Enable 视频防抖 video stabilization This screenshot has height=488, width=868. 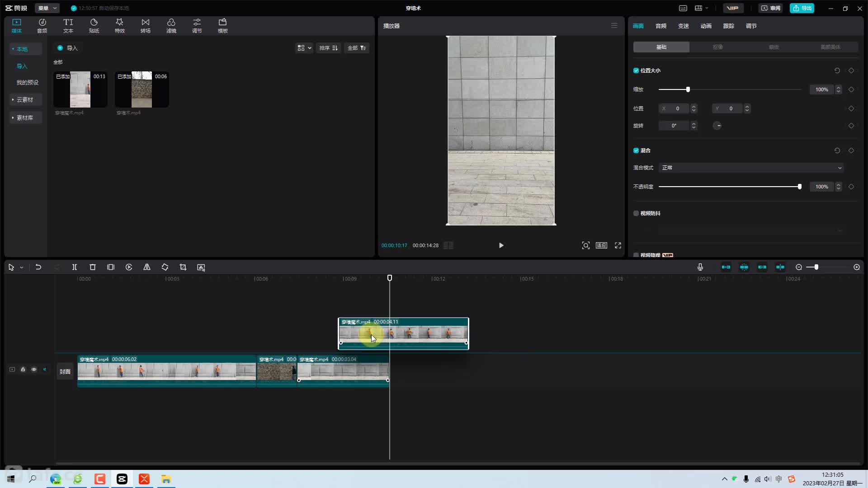pos(636,213)
